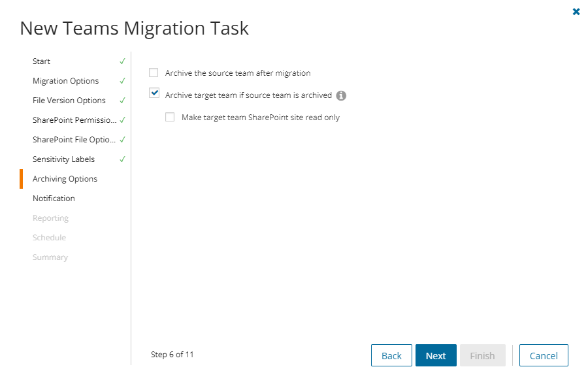Tick Make target team SharePoint site read only

(170, 118)
